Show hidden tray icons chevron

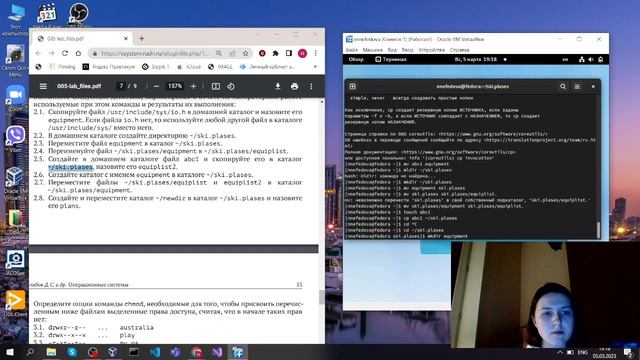[x=560, y=352]
